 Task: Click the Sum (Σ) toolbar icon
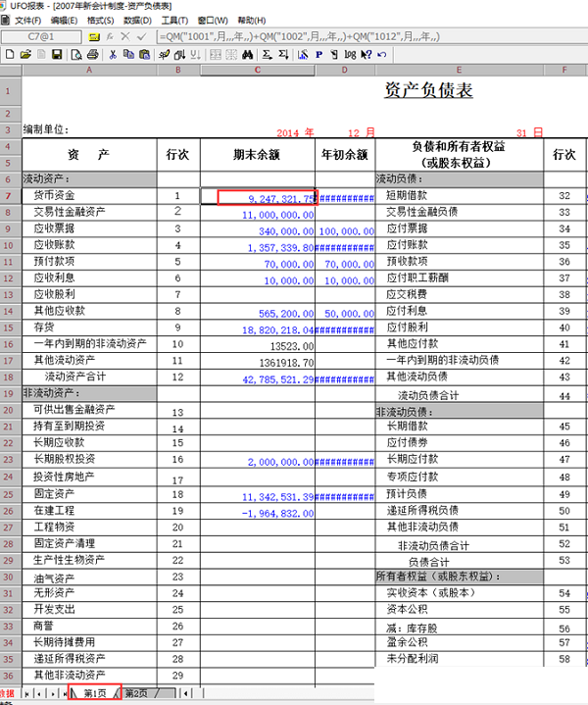click(x=267, y=54)
